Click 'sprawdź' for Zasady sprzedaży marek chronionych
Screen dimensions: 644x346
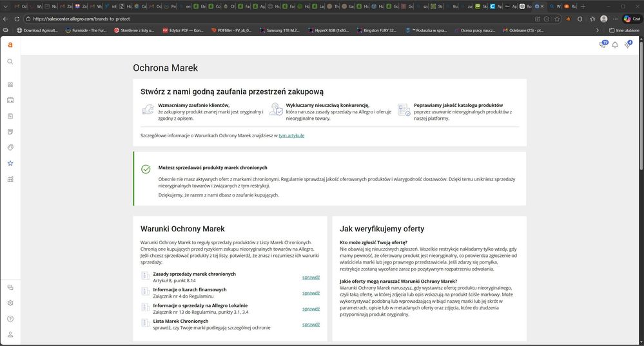pyautogui.click(x=311, y=277)
